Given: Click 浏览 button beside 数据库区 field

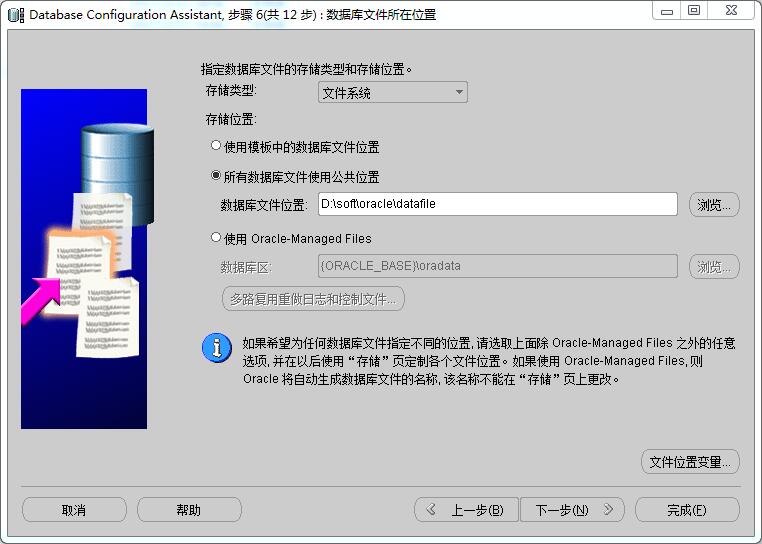Looking at the screenshot, I should 714,266.
